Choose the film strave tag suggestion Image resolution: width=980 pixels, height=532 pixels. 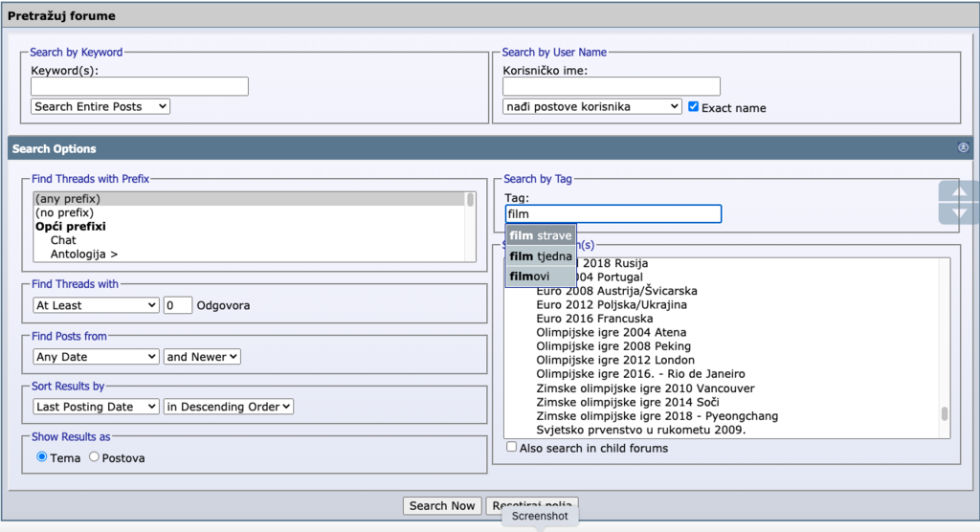point(541,235)
